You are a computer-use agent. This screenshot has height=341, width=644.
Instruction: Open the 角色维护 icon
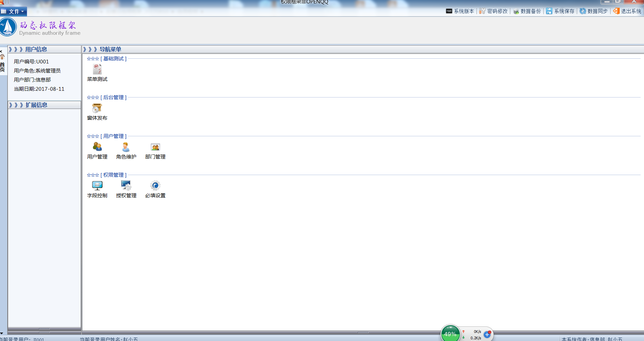126,147
